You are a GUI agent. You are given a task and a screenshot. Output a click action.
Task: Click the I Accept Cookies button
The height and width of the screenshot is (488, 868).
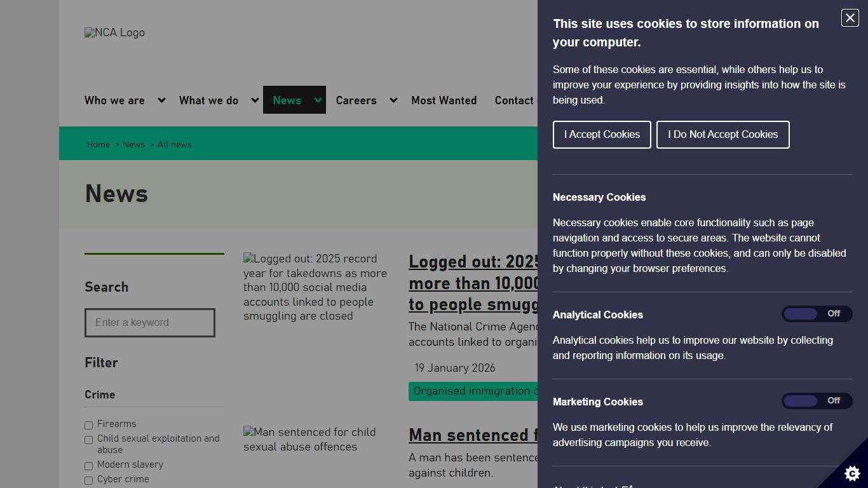pyautogui.click(x=601, y=134)
